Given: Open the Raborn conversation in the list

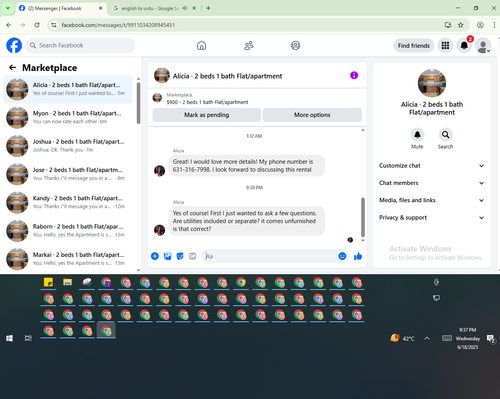Looking at the screenshot, I should tap(68, 231).
